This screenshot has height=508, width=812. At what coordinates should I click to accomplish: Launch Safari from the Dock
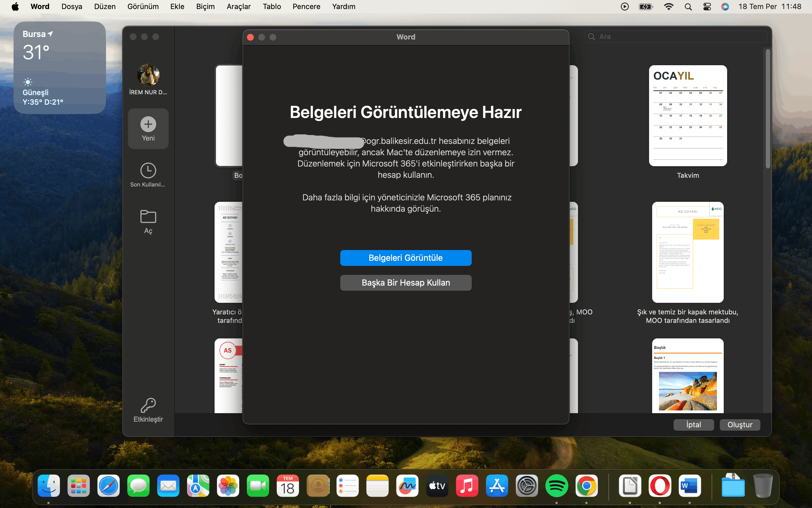(x=108, y=485)
